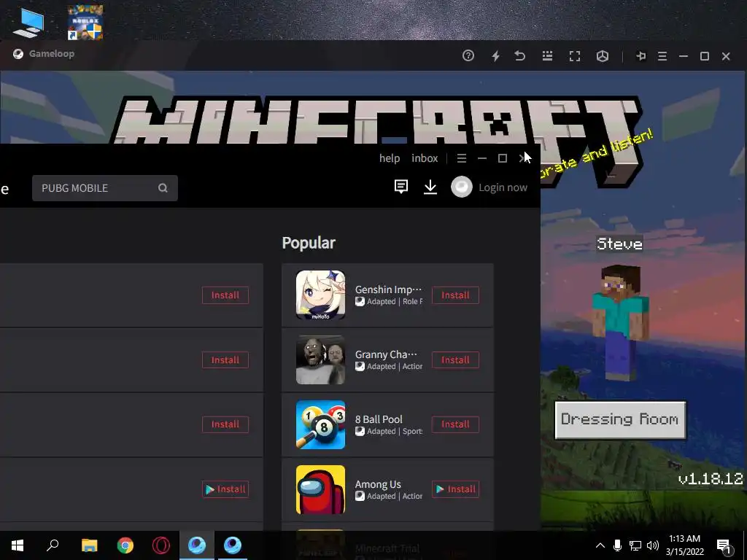
Task: Click the v1.18.12 version text in Minecraft
Action: pos(711,478)
